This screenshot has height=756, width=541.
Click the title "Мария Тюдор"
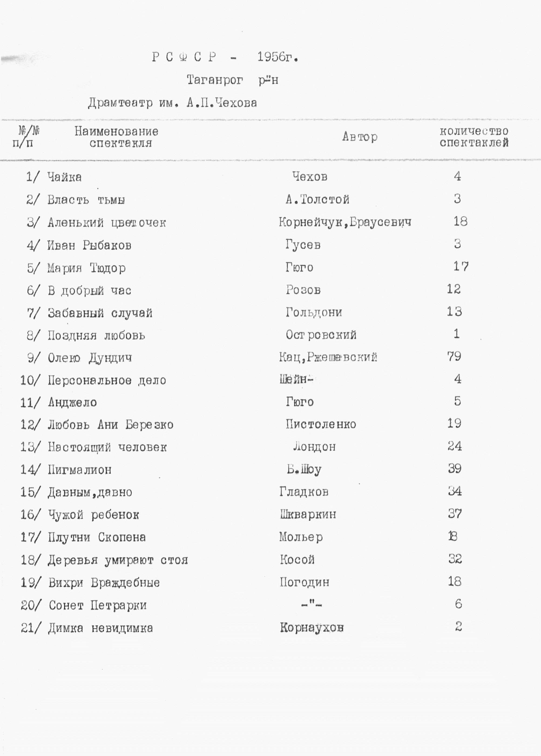(x=86, y=268)
